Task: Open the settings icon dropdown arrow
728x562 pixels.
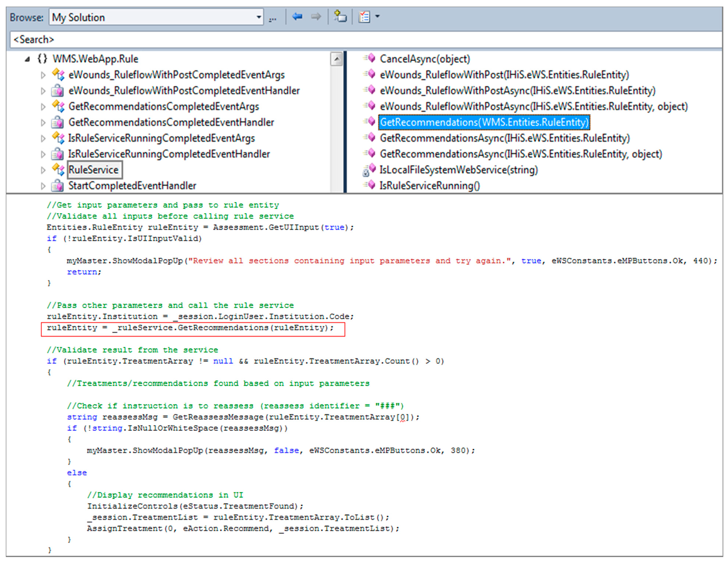Action: 377,16
